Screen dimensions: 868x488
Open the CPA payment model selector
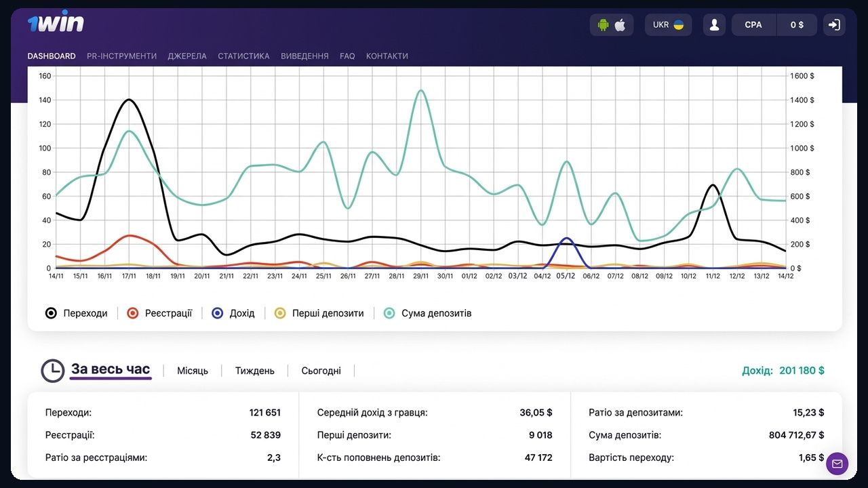point(753,25)
